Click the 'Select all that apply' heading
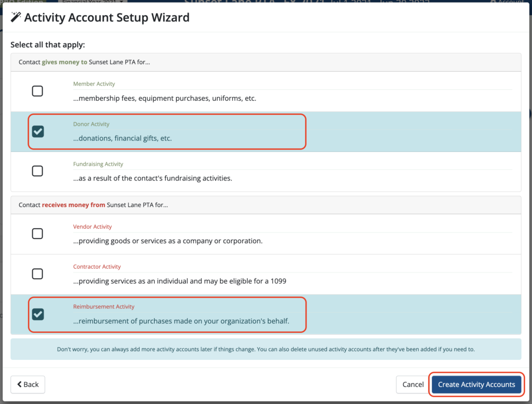 [x=48, y=45]
